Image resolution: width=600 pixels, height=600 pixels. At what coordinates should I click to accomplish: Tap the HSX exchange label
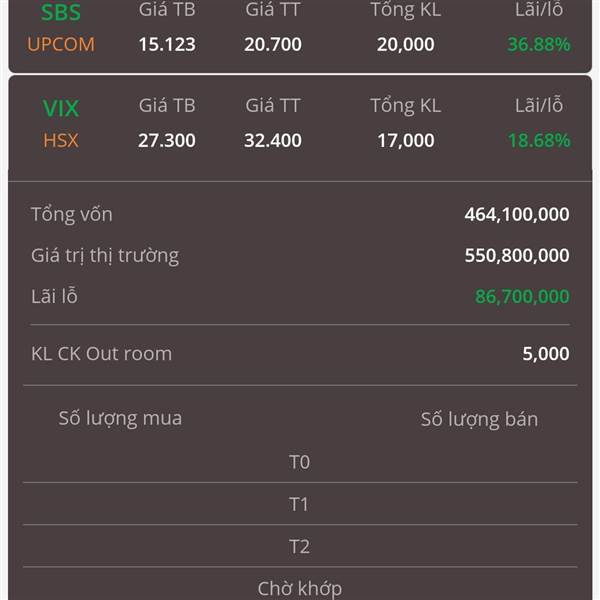click(61, 140)
